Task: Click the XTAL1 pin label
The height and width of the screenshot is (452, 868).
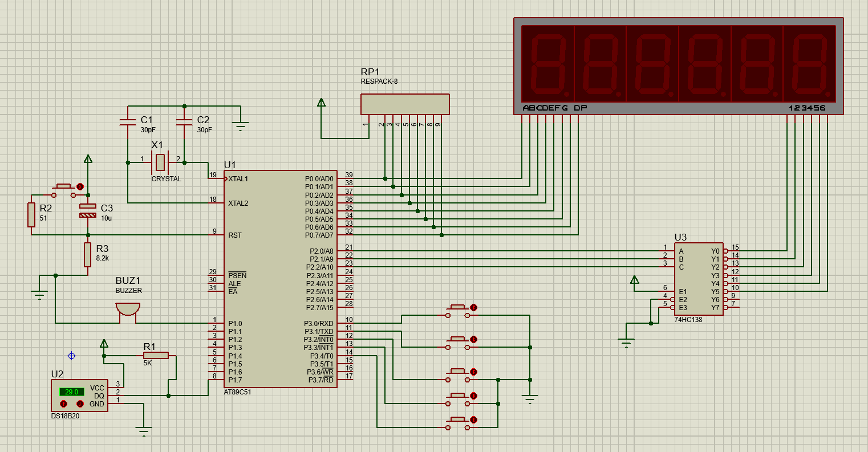Action: 238,179
